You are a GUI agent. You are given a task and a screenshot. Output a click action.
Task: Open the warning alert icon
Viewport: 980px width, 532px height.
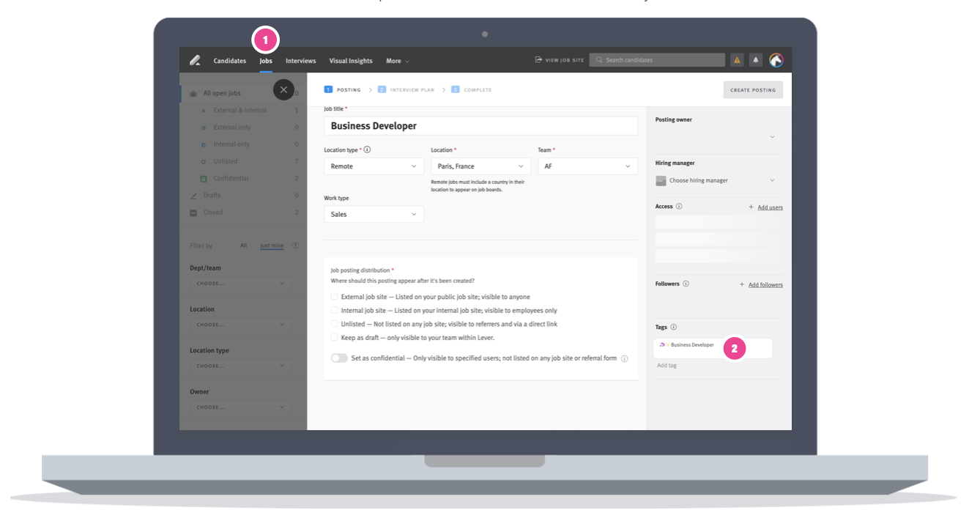[737, 60]
